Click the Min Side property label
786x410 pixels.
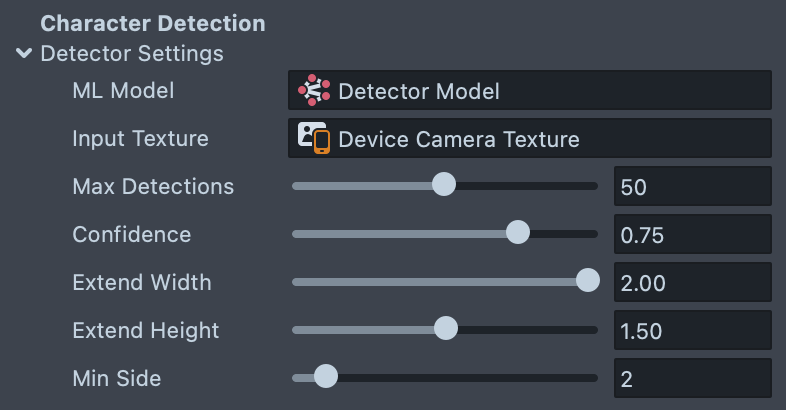click(x=117, y=378)
